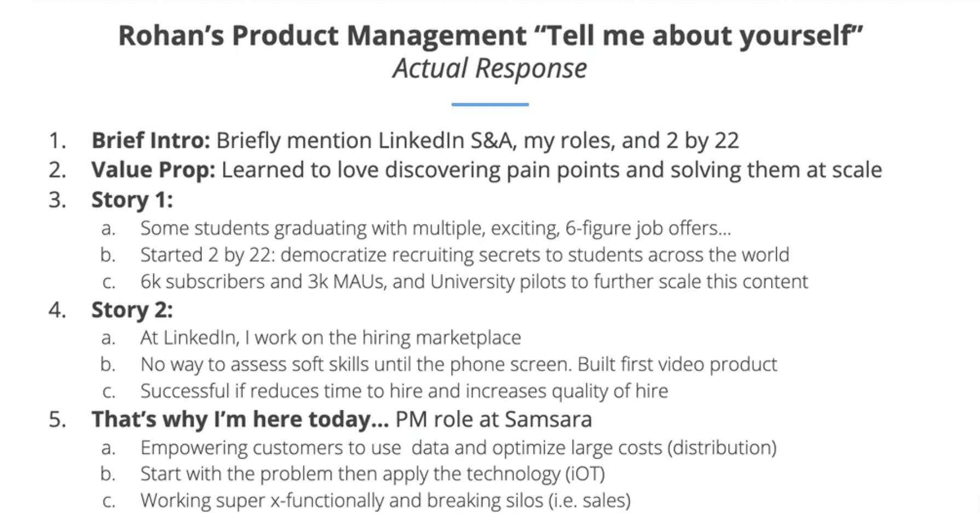Click the 'Story 1:' heading
Screen dimensions: 980x526
click(x=132, y=200)
